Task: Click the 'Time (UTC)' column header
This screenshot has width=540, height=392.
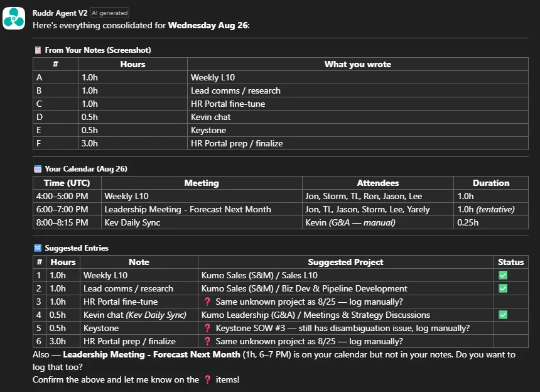Action: click(x=67, y=183)
